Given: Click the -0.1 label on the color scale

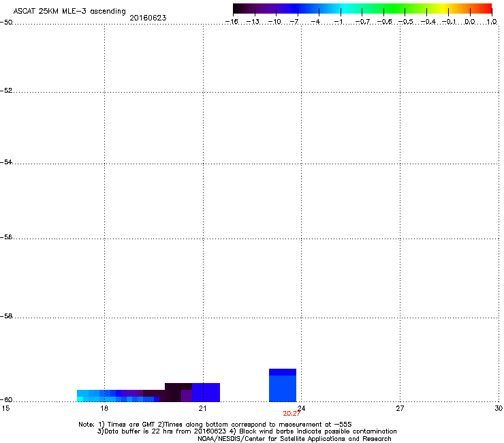Looking at the screenshot, I should [x=449, y=22].
